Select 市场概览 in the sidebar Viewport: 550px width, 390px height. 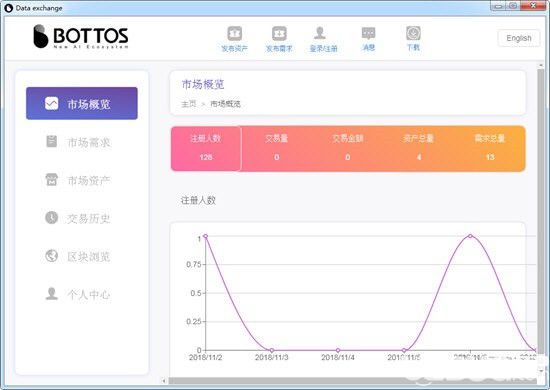[x=82, y=103]
